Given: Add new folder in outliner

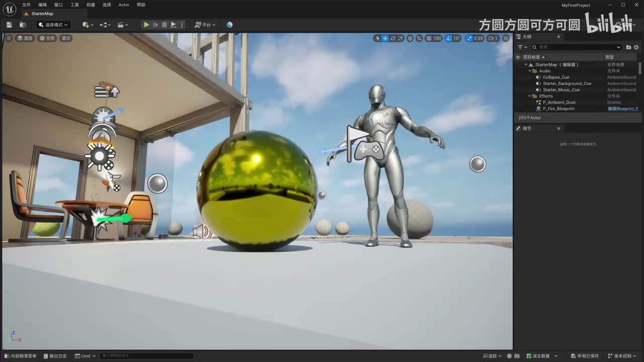Looking at the screenshot, I should click(628, 47).
